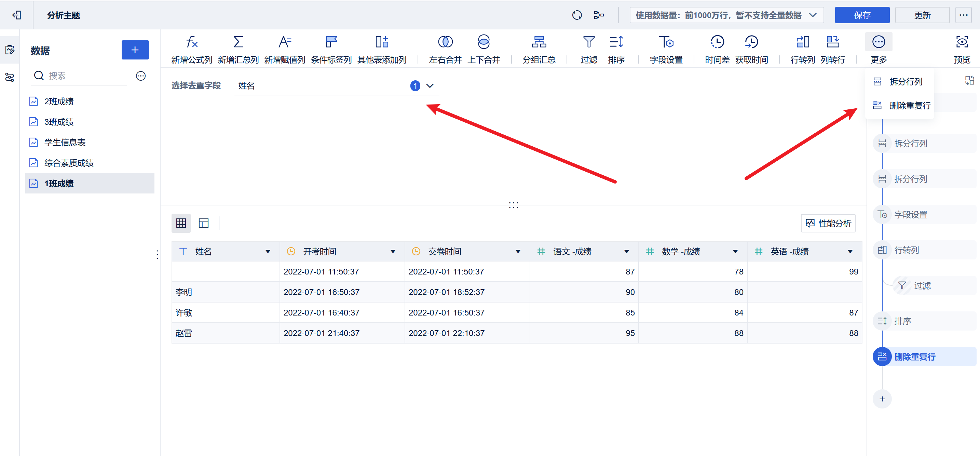This screenshot has width=980, height=456.
Task: Select 学生信息表 in the data list
Action: point(65,142)
